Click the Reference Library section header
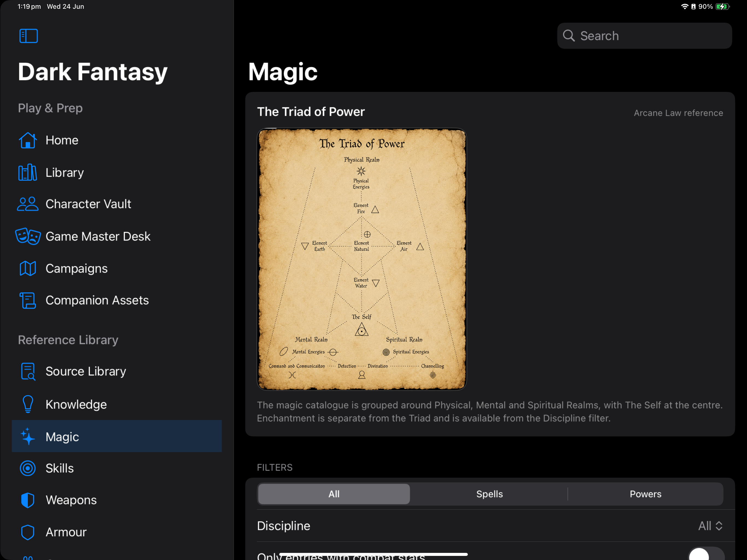The height and width of the screenshot is (560, 747). tap(68, 340)
